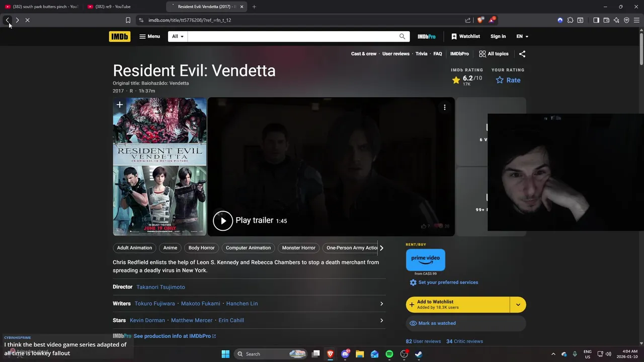
Task: Open Brave Shields icon
Action: click(x=480, y=20)
